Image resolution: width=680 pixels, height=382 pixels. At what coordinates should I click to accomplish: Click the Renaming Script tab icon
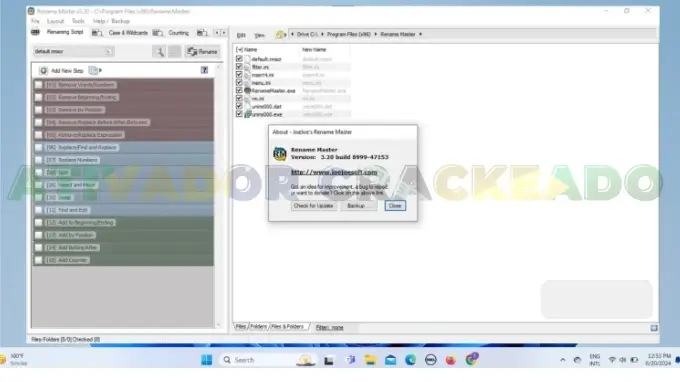36,32
